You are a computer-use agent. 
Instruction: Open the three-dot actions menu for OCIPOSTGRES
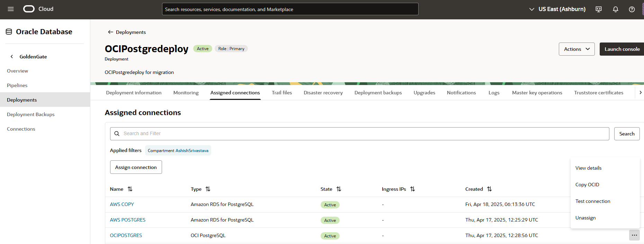tap(634, 235)
